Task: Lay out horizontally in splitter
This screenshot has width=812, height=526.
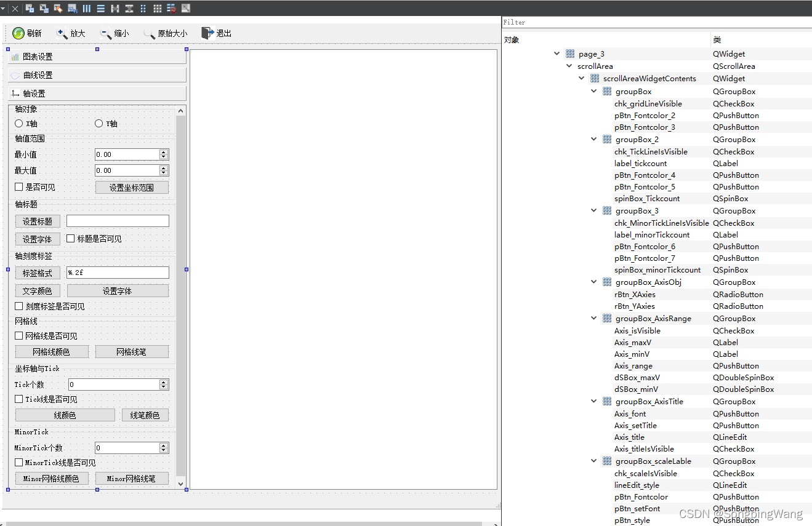Action: pos(115,9)
